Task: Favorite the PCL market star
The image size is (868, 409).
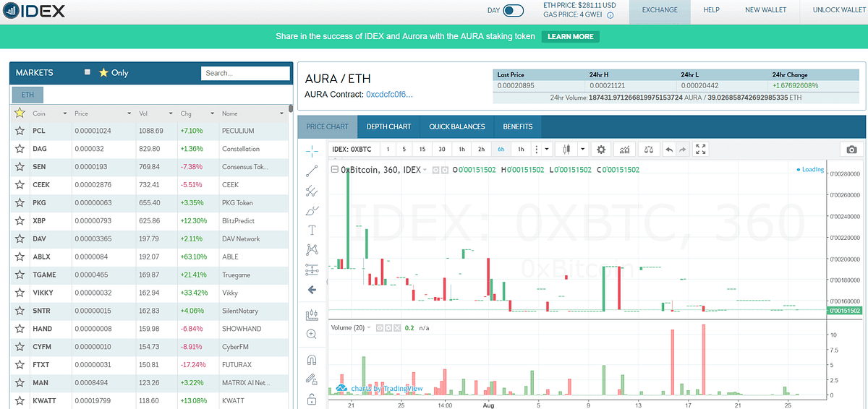Action: click(20, 131)
